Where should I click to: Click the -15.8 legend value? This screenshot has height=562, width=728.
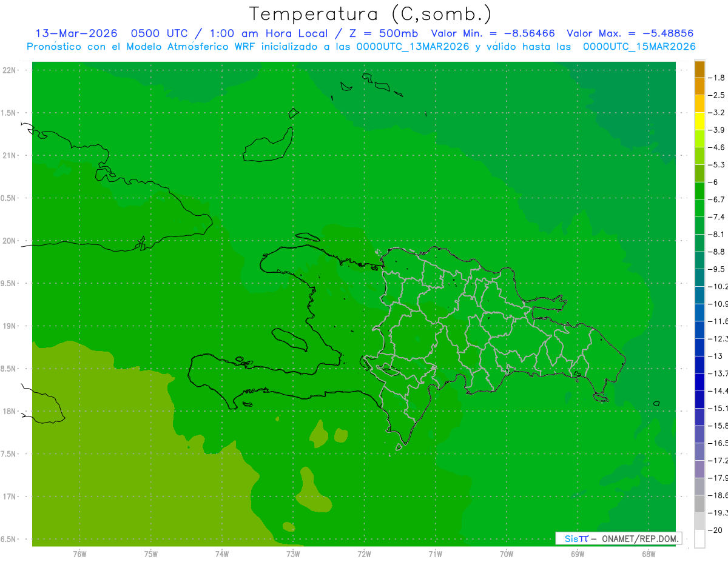718,426
